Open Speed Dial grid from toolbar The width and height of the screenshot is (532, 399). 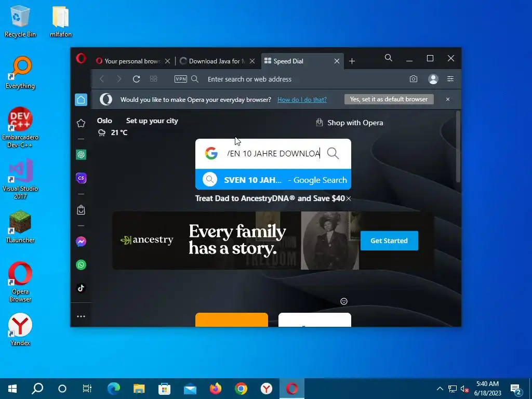153,79
